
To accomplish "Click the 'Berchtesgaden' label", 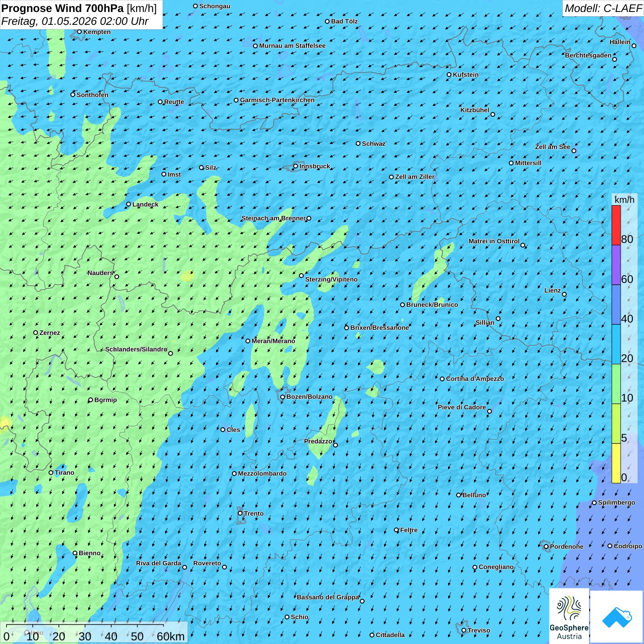I will click(588, 55).
